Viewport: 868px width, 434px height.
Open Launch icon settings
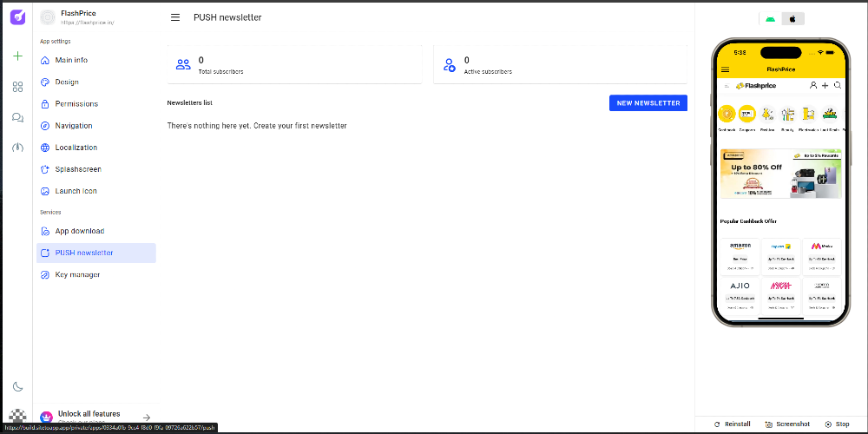[96, 191]
